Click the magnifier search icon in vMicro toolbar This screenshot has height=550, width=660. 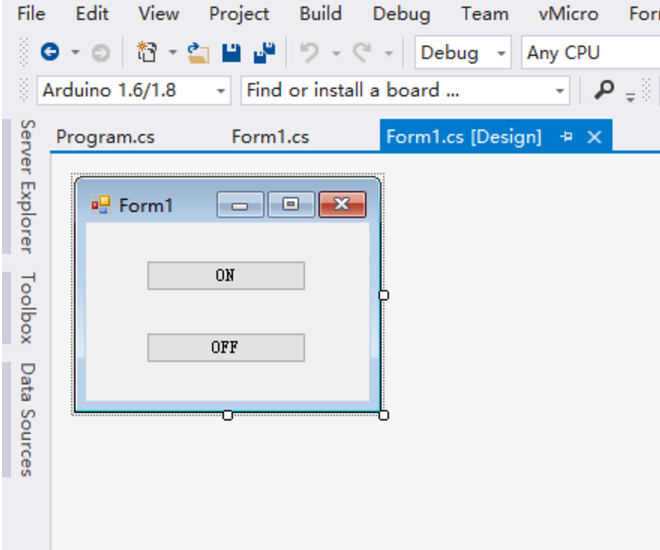[604, 90]
